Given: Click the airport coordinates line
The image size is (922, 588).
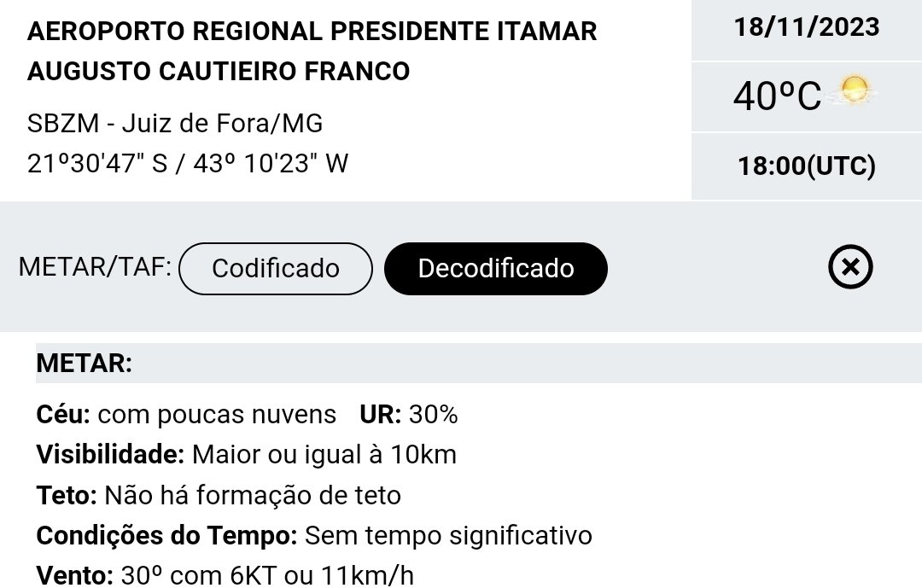Looking at the screenshot, I should pos(188,164).
